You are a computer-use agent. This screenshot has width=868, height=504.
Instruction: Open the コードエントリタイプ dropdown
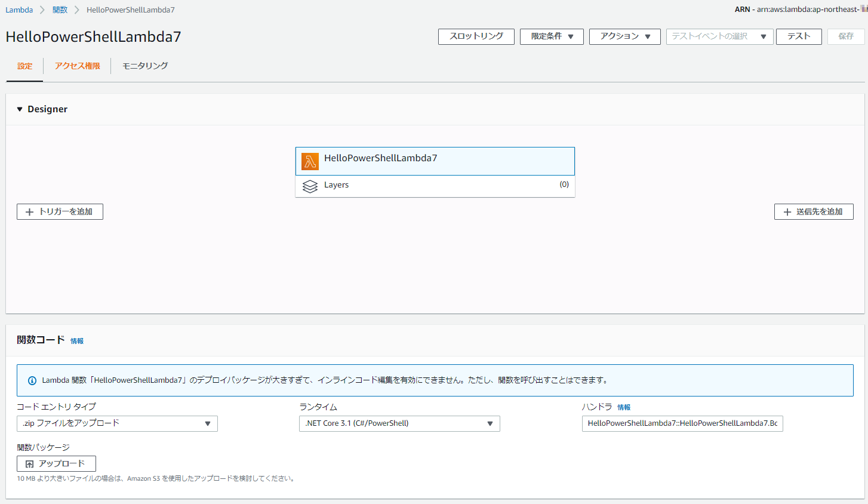click(x=117, y=423)
